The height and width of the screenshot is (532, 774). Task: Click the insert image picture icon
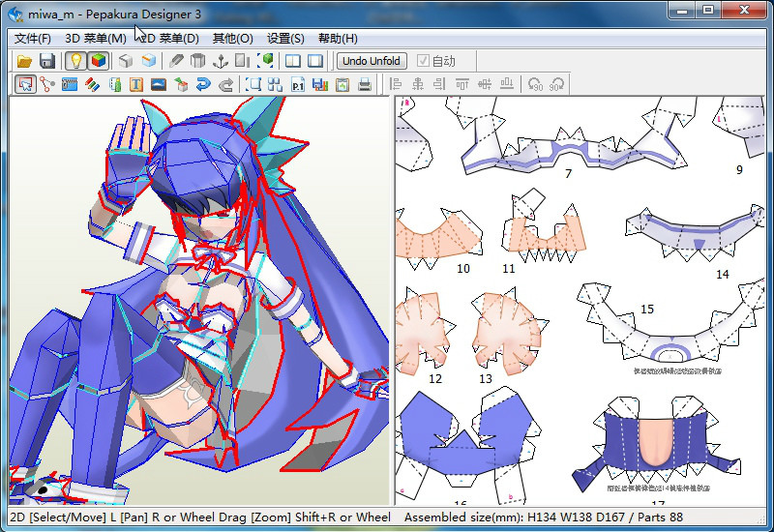159,85
